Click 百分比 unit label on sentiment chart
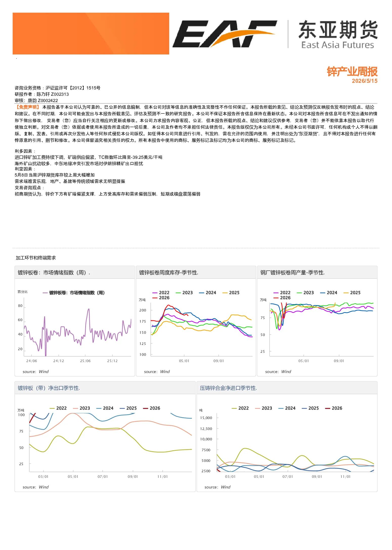The image size is (392, 550). tap(23, 292)
